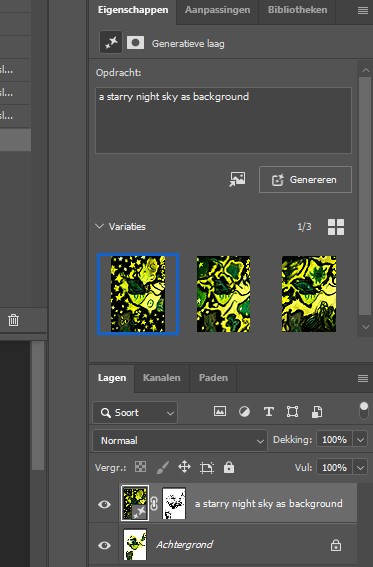Lock transparent pixels
This screenshot has height=567, width=373.
(140, 467)
